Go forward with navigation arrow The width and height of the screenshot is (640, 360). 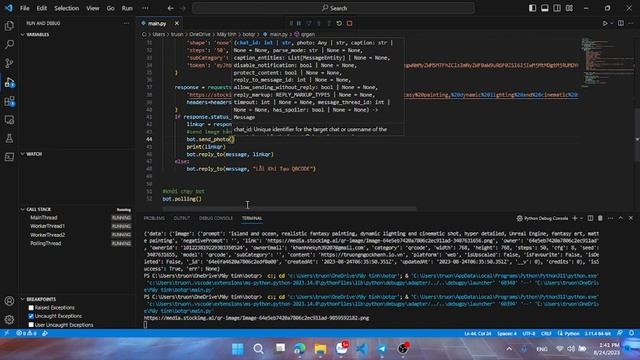[x=183, y=8]
